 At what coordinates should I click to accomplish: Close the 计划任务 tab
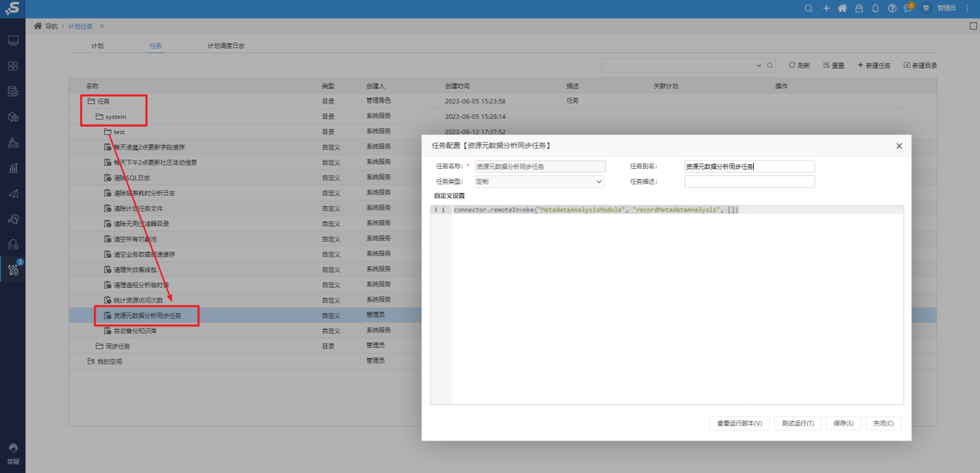point(102,25)
